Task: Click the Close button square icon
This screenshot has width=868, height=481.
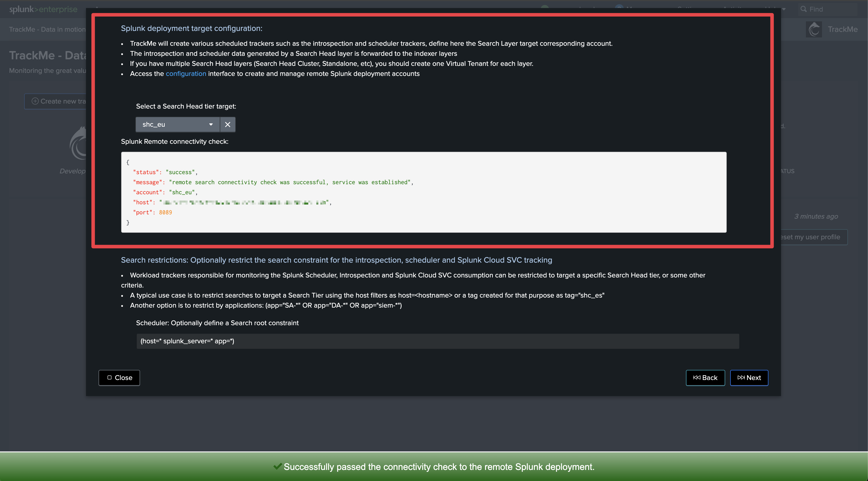Action: click(109, 378)
